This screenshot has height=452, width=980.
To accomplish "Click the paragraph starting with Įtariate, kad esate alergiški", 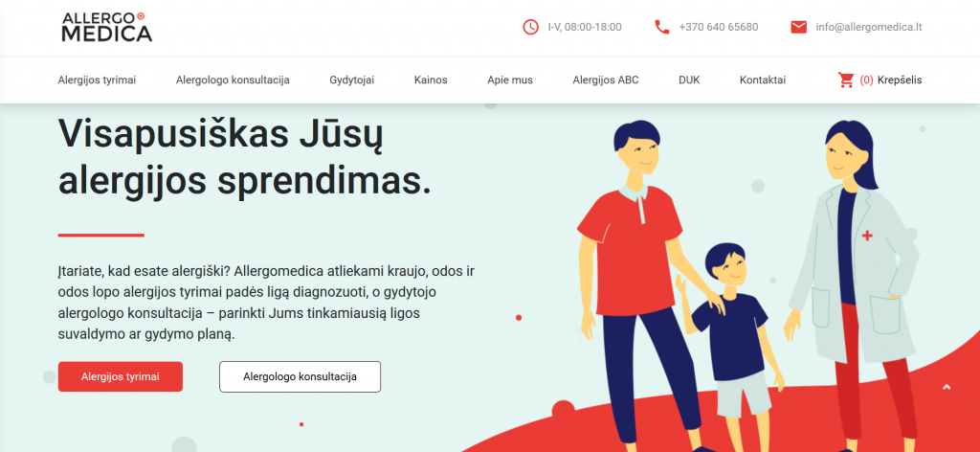I will pyautogui.click(x=268, y=303).
